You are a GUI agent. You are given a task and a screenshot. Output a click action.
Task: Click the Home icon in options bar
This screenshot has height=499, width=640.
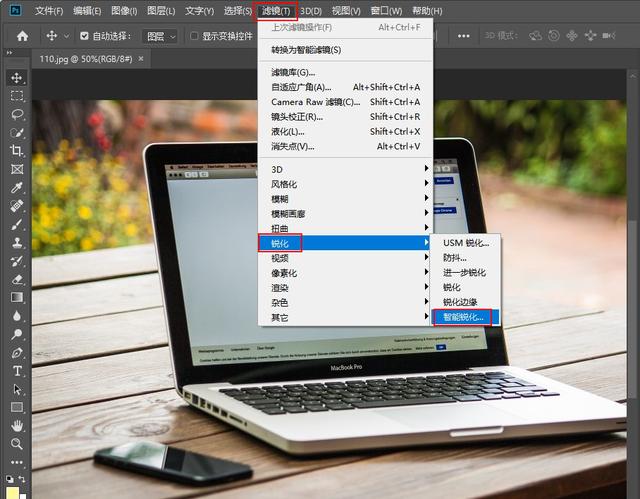[21, 36]
